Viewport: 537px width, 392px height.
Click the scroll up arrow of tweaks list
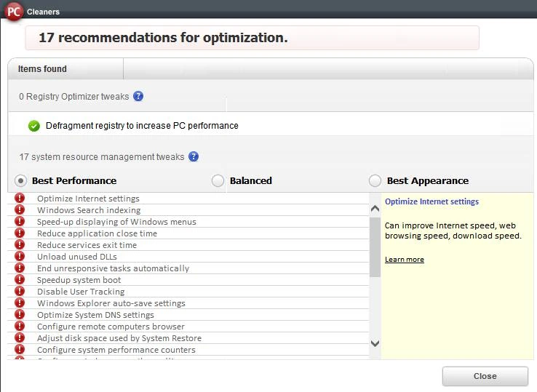pyautogui.click(x=375, y=209)
